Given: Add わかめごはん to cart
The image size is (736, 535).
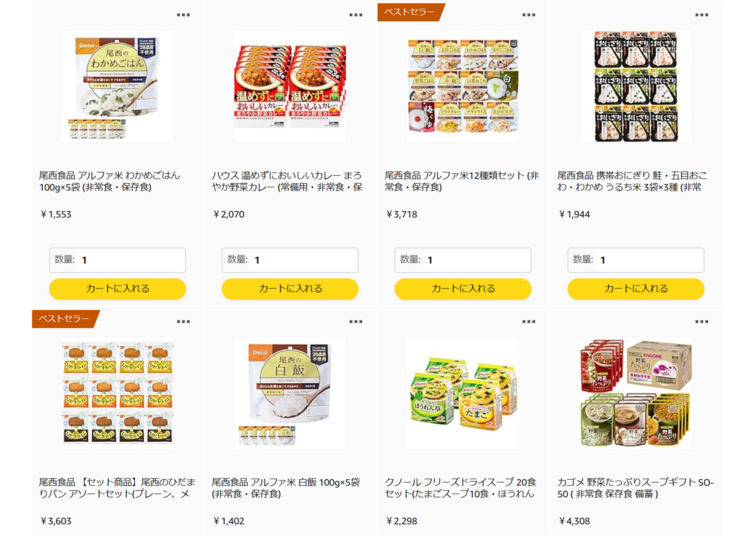Looking at the screenshot, I should click(117, 289).
